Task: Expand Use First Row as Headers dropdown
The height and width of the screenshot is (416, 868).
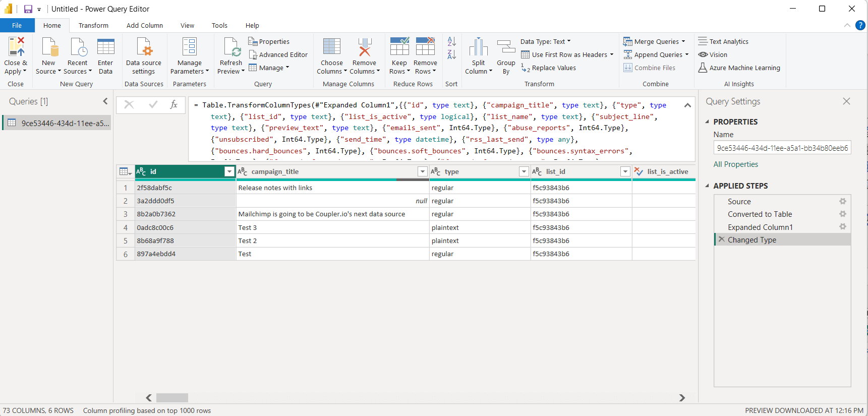Action: pos(612,54)
